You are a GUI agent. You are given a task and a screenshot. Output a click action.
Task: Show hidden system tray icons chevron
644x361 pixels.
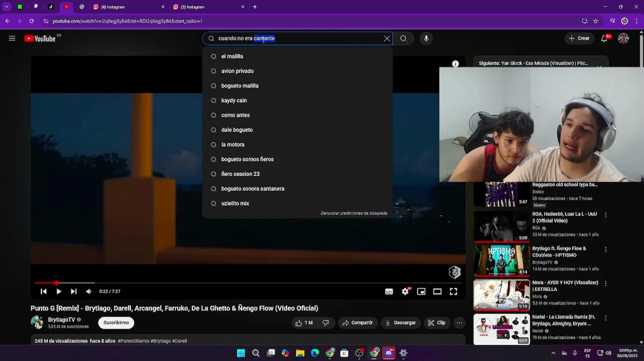tap(554, 353)
